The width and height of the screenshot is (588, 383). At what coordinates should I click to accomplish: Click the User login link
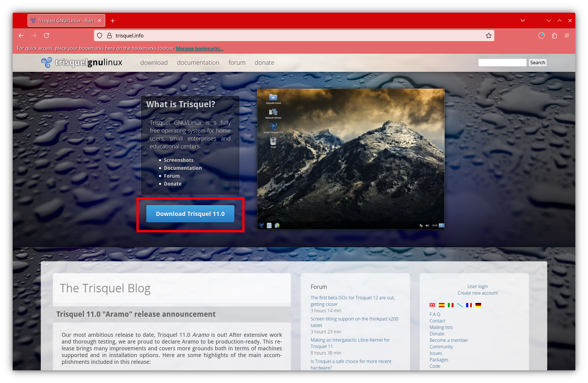pyautogui.click(x=478, y=286)
